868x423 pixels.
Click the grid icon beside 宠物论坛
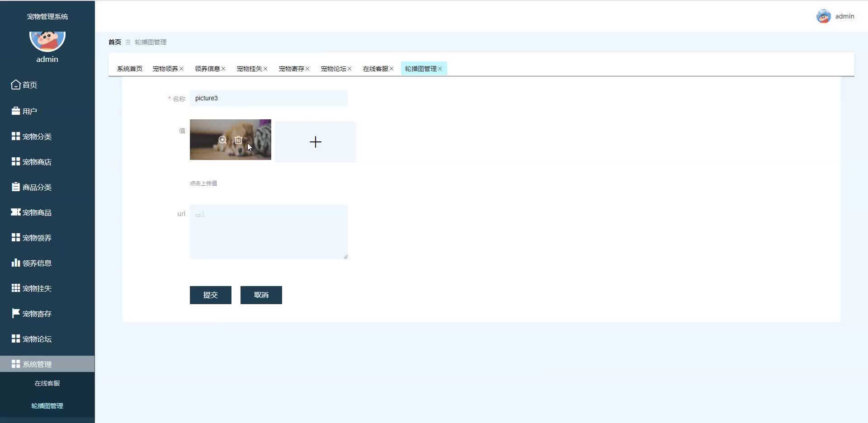[x=16, y=338]
